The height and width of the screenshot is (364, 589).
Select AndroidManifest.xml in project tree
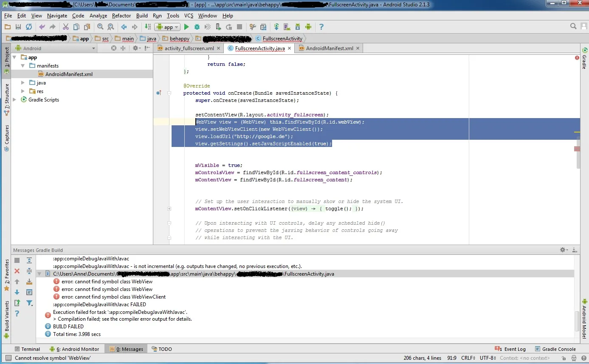click(69, 74)
